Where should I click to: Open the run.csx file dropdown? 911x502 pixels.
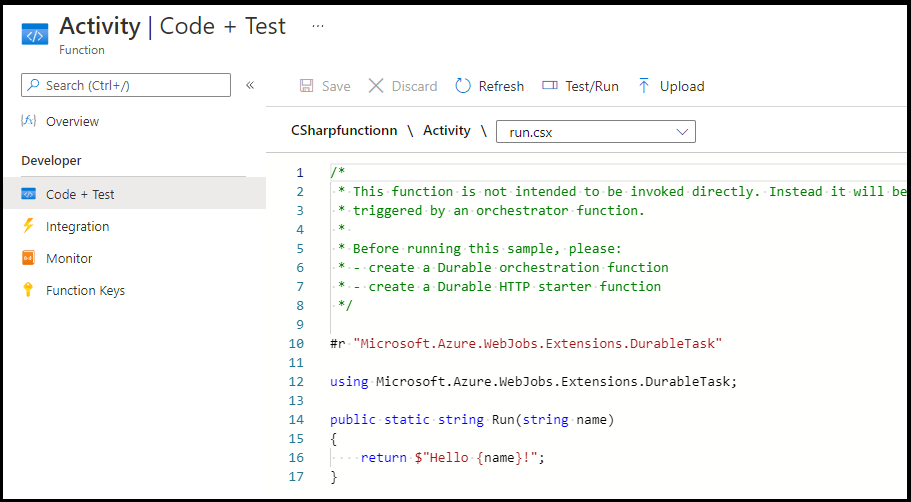[596, 132]
